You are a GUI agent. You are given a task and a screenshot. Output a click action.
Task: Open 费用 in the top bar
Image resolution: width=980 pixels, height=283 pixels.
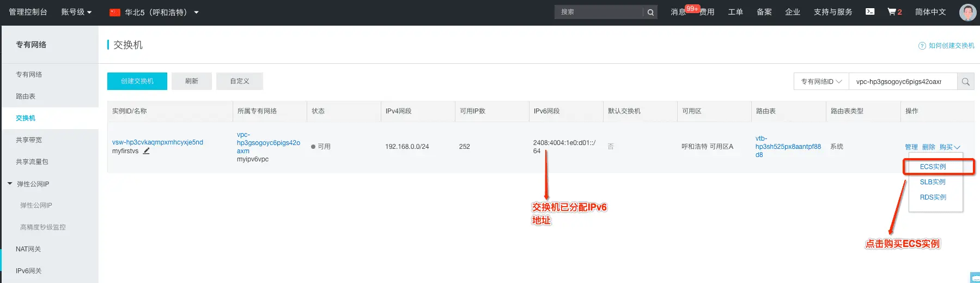coord(707,12)
